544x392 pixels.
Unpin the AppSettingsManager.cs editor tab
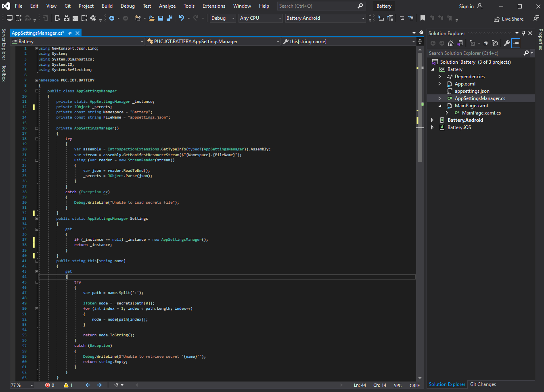click(x=69, y=33)
